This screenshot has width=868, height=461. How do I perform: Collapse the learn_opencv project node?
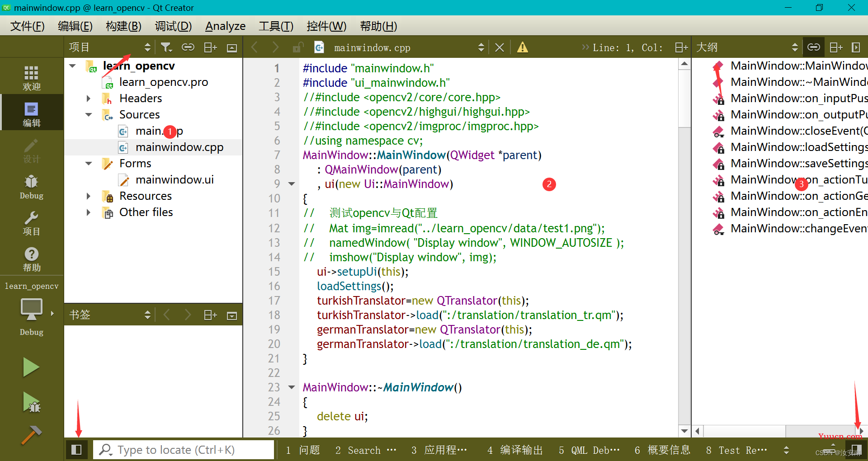pyautogui.click(x=72, y=66)
